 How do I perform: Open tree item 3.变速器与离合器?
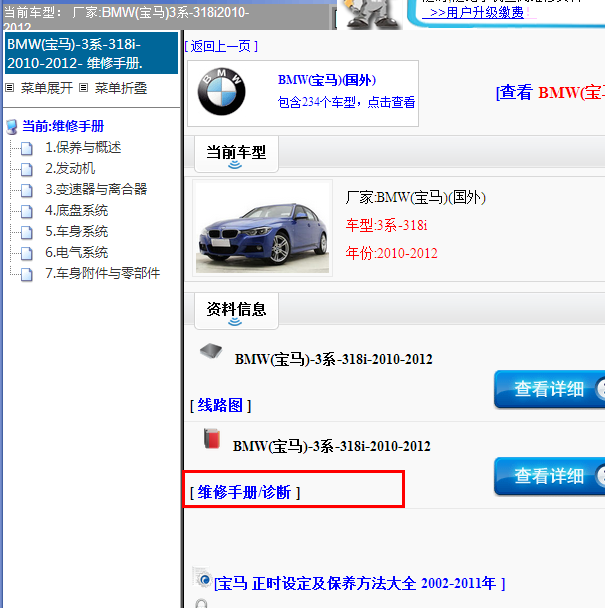point(96,190)
